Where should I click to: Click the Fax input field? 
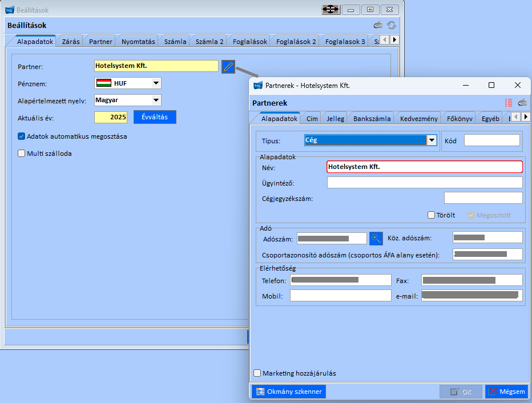click(x=472, y=280)
